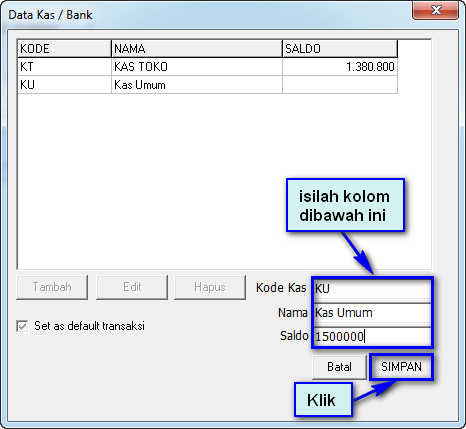466x429 pixels.
Task: Select the Kas Umum row name cell
Action: (x=197, y=85)
